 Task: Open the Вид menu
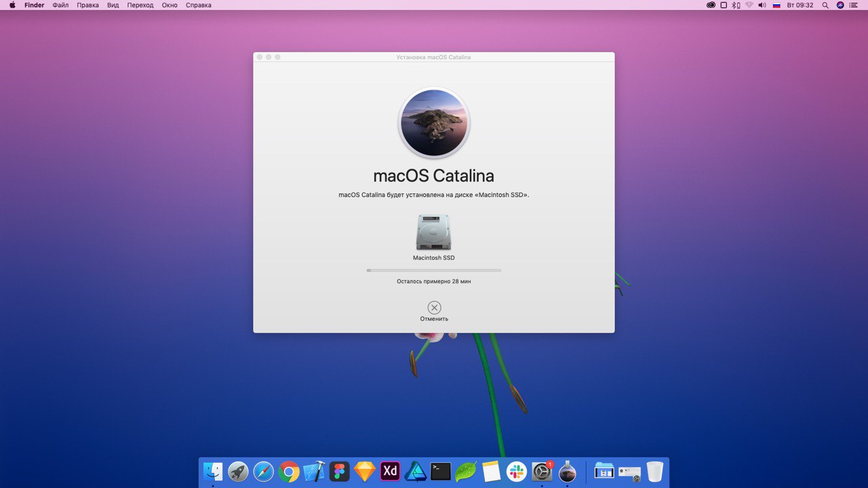coord(113,5)
